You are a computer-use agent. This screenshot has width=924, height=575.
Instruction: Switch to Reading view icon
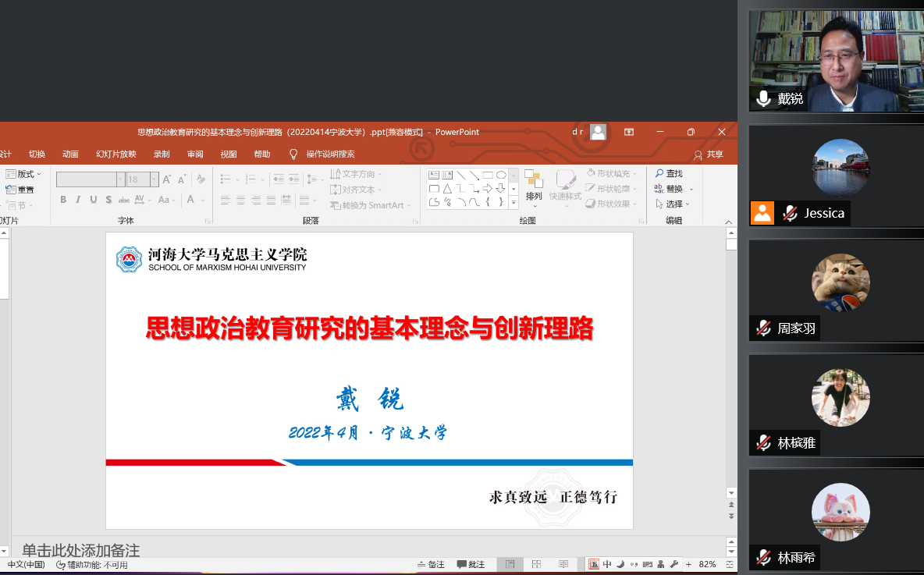point(563,564)
